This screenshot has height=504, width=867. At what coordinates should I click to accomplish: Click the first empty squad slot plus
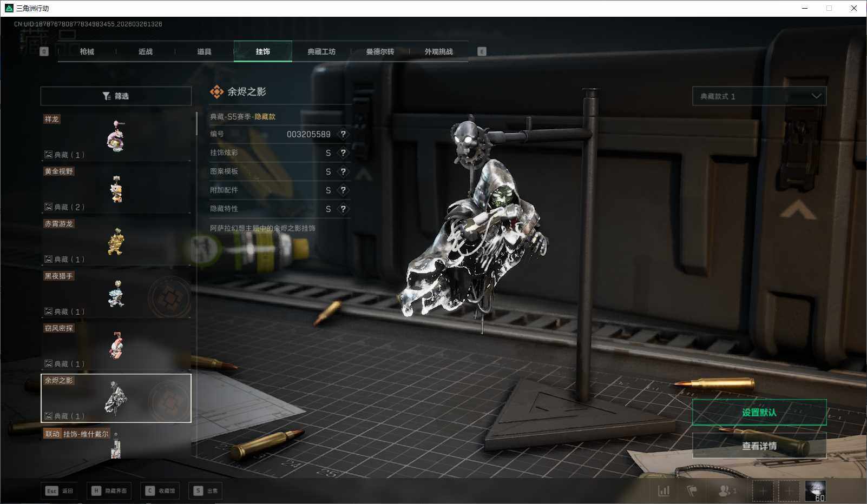tap(763, 491)
